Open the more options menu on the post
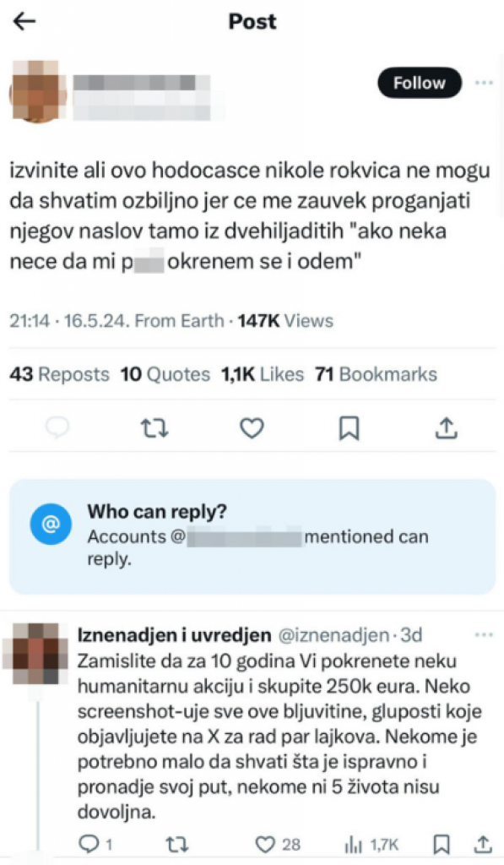Viewport: 504px width, 865px height. pyautogui.click(x=484, y=83)
